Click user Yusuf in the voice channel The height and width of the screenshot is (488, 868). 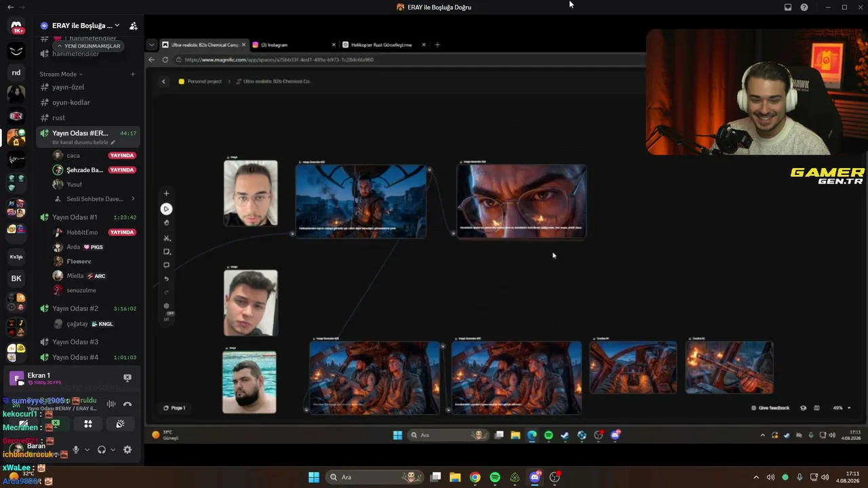[74, 184]
